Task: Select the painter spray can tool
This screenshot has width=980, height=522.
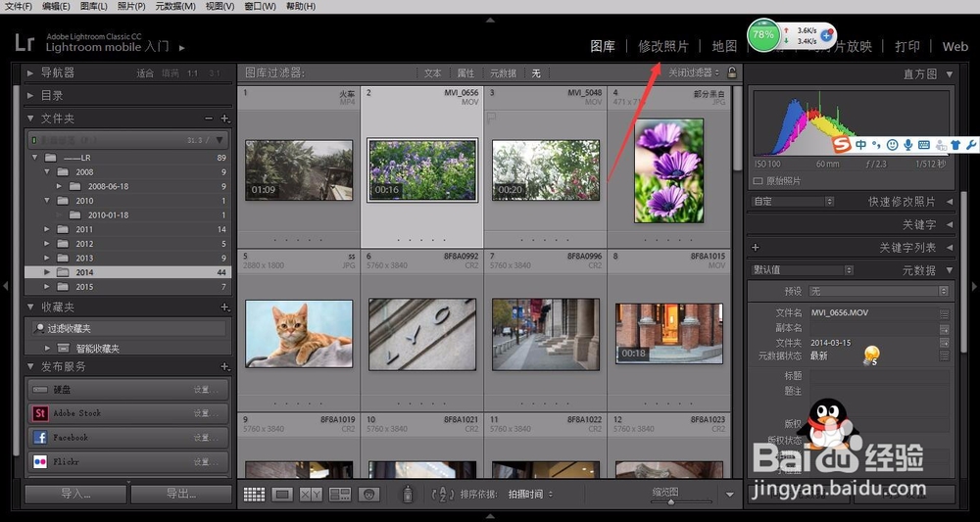Action: pos(408,494)
